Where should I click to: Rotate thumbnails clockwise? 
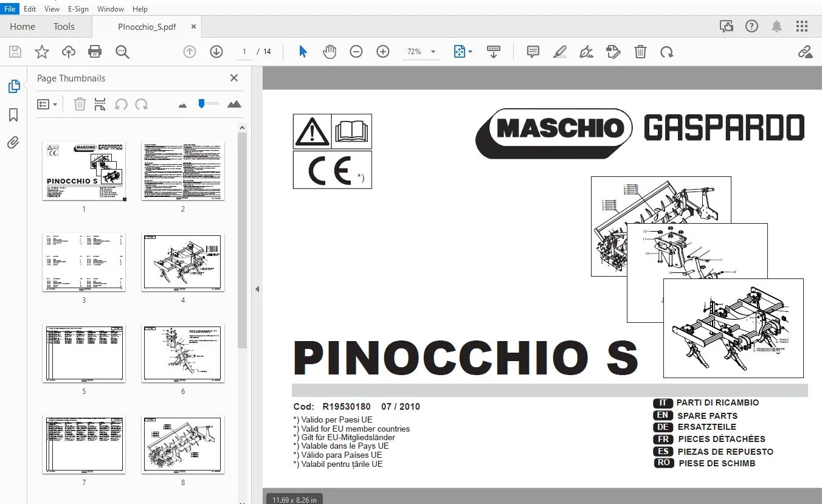click(x=142, y=105)
